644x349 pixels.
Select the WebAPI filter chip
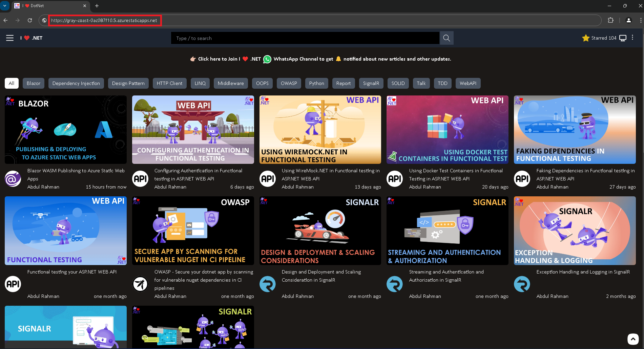tap(468, 83)
